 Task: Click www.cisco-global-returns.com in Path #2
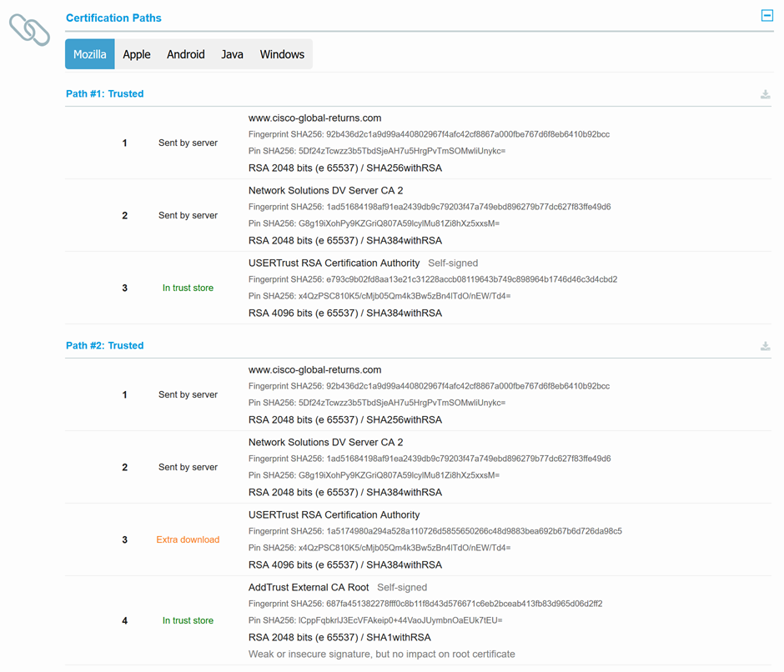(x=314, y=369)
